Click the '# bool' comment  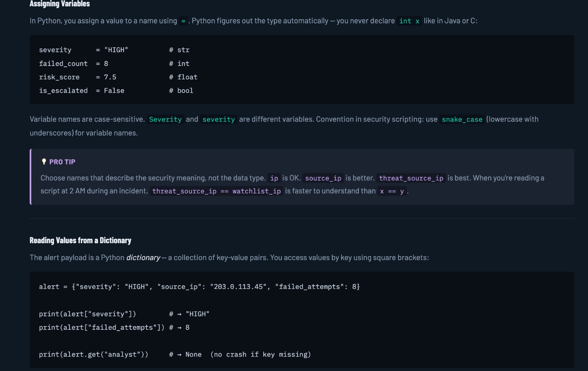point(181,91)
